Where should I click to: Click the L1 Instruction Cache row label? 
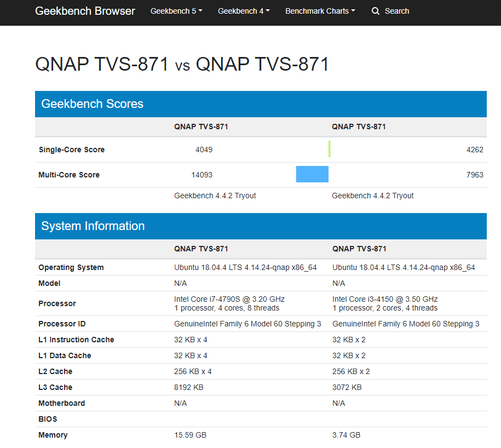[x=76, y=340]
